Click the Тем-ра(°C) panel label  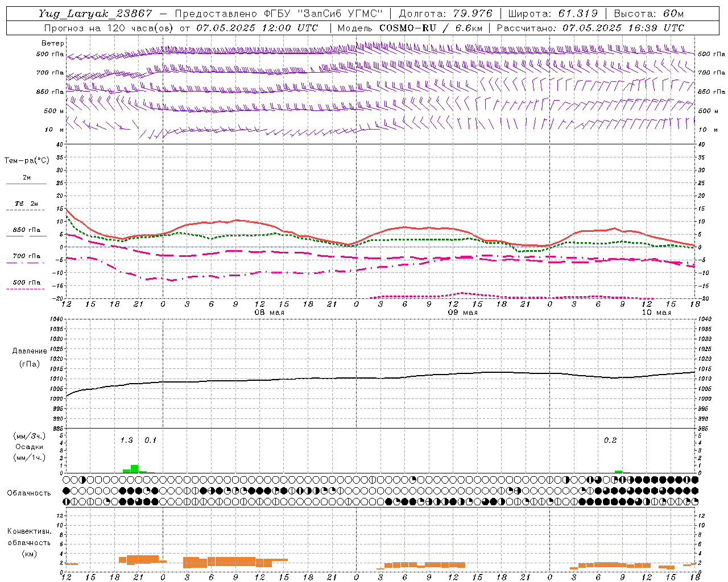27,160
